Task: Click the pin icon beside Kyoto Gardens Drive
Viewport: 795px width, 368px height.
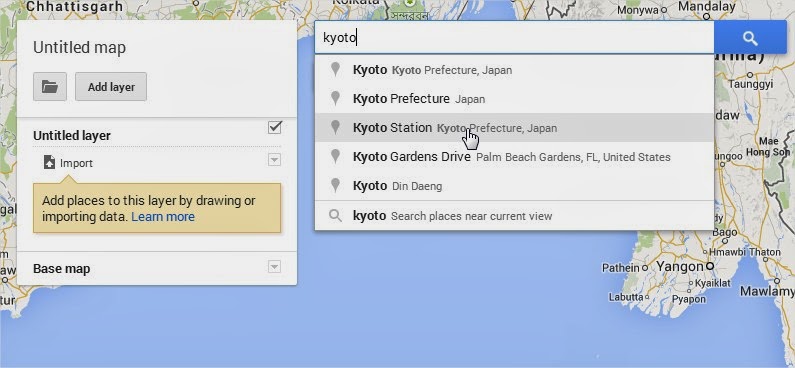Action: coord(335,156)
